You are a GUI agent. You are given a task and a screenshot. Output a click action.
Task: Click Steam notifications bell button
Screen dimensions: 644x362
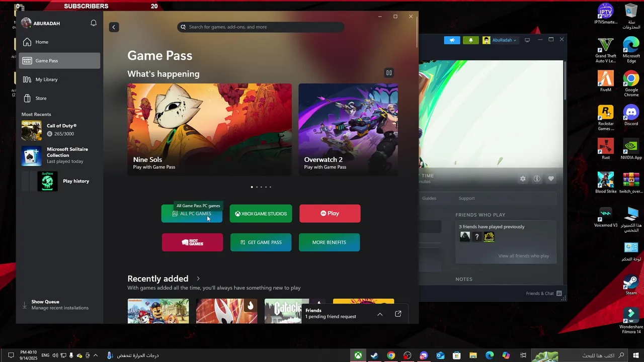[470, 40]
